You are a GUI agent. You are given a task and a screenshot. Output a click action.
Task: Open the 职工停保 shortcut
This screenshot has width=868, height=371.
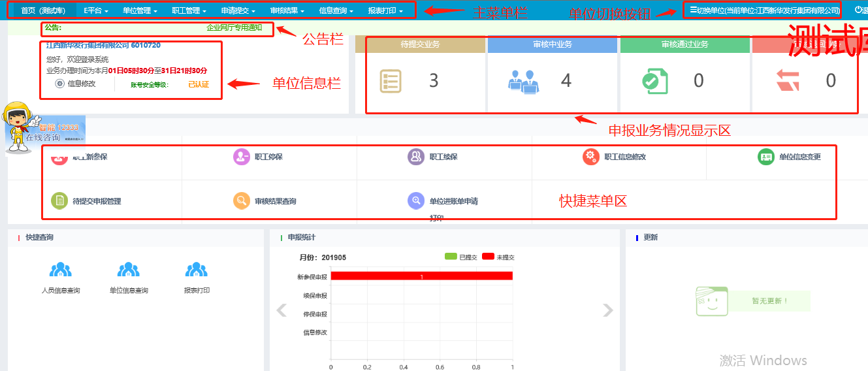[x=268, y=157]
